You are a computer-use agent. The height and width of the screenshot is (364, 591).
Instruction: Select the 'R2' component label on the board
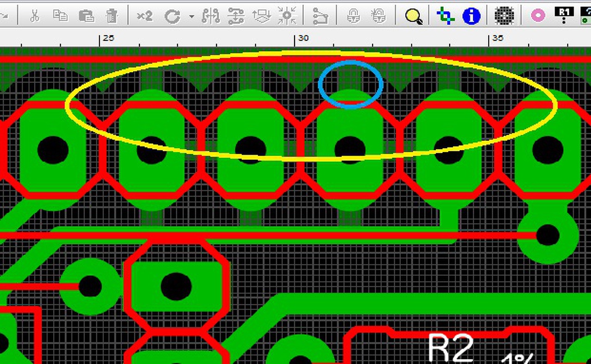point(451,348)
